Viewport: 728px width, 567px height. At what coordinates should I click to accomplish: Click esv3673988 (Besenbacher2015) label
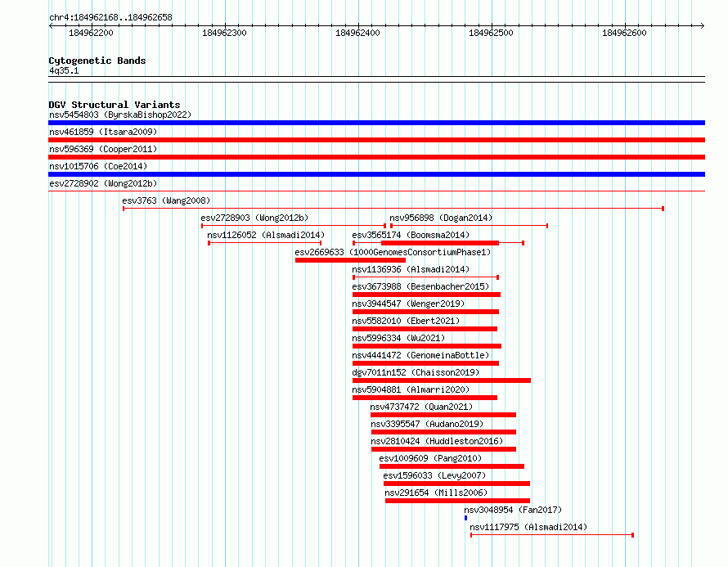pyautogui.click(x=420, y=286)
